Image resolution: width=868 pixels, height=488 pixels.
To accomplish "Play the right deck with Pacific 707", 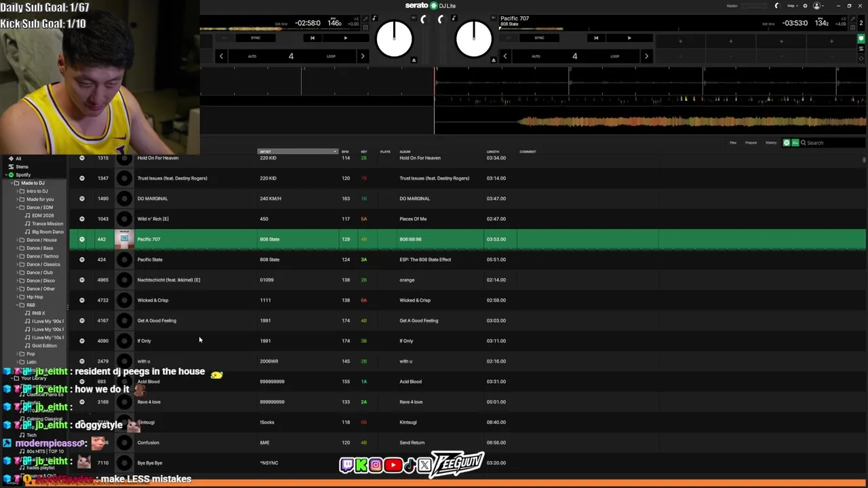I will [629, 38].
